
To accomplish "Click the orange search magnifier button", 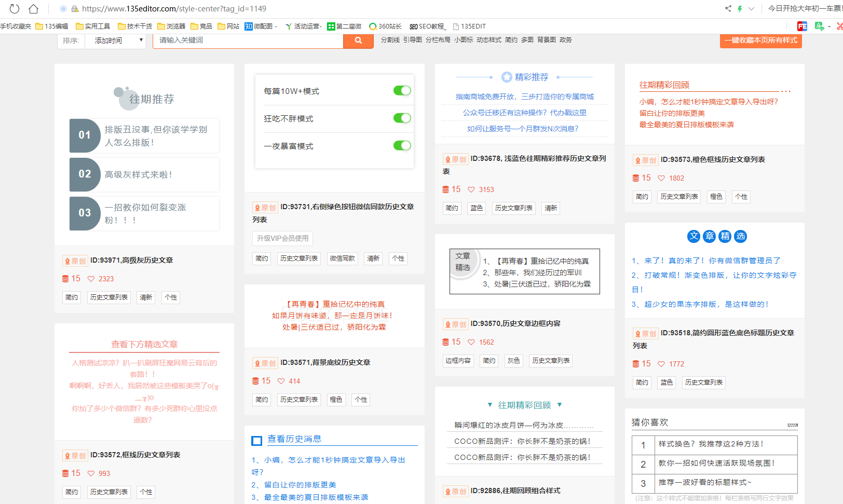I will point(358,40).
